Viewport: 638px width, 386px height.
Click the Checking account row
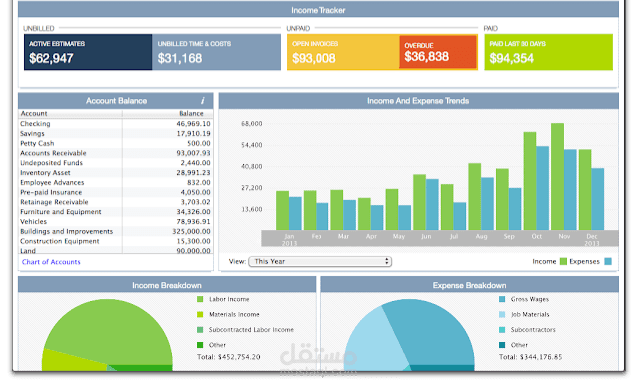116,124
